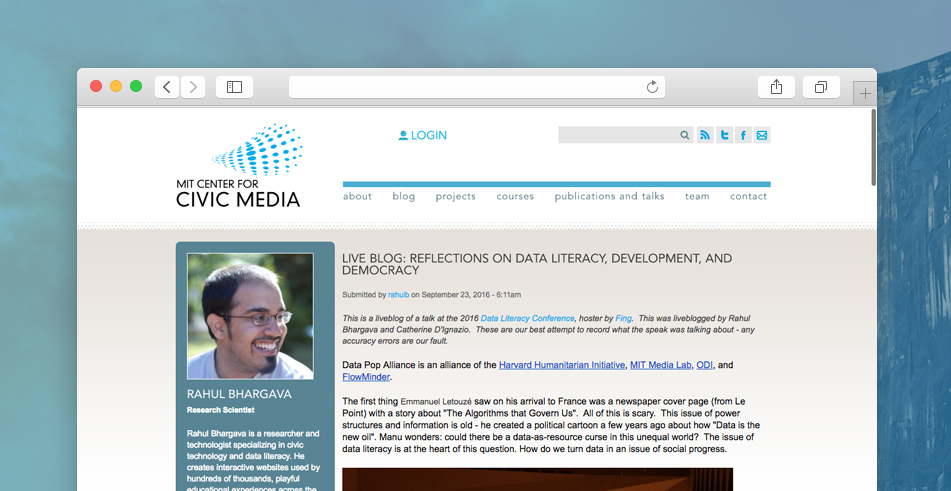The image size is (951, 491).
Task: Open the Data Literacy Conference link
Action: tap(527, 318)
